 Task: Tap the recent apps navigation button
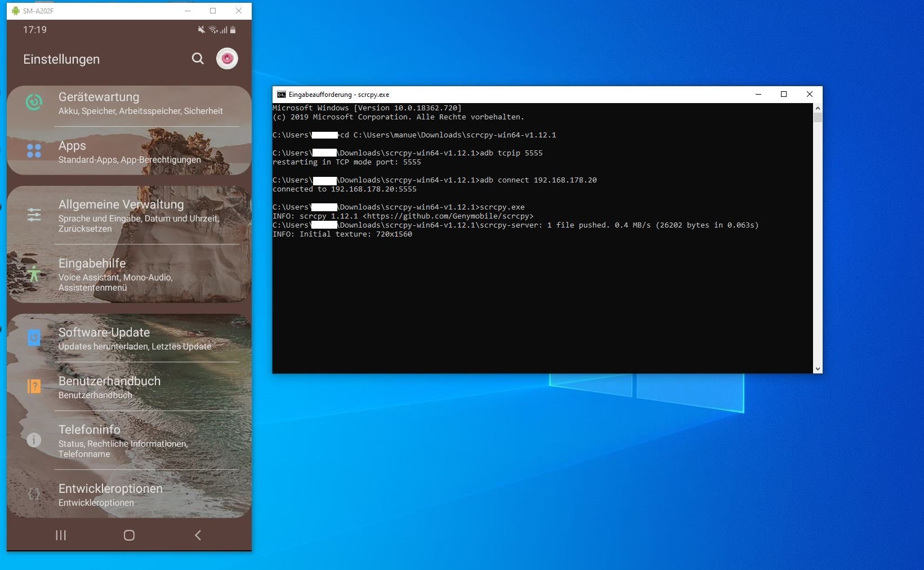61,535
